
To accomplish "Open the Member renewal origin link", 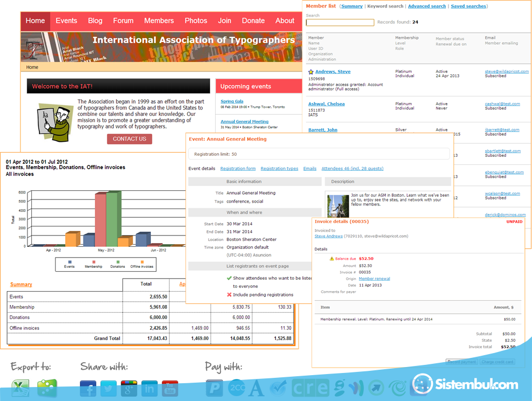I will click(375, 279).
